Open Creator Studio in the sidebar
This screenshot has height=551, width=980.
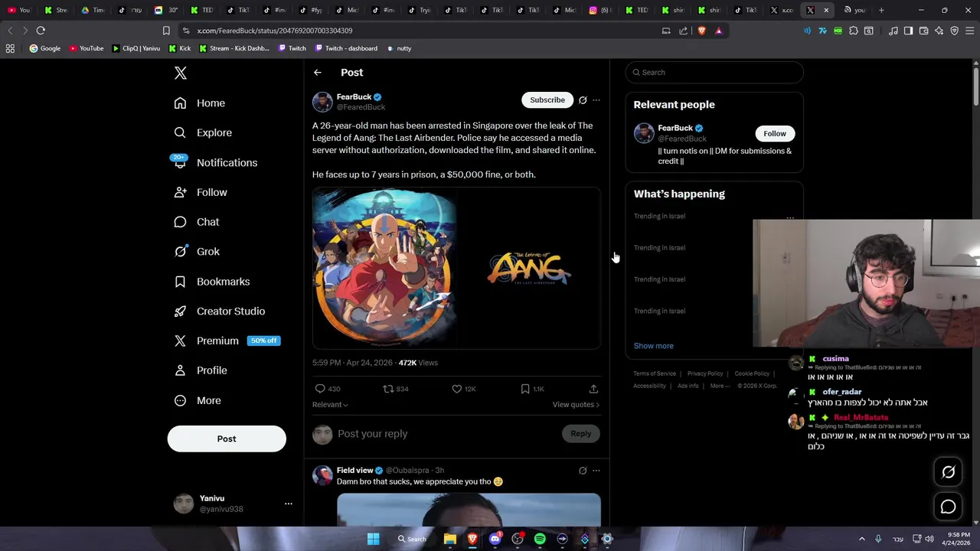point(220,311)
